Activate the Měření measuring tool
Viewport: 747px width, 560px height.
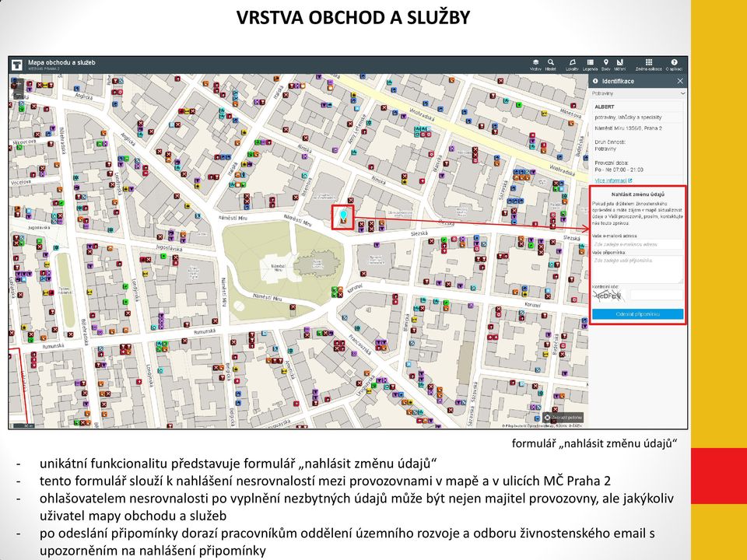tap(620, 65)
